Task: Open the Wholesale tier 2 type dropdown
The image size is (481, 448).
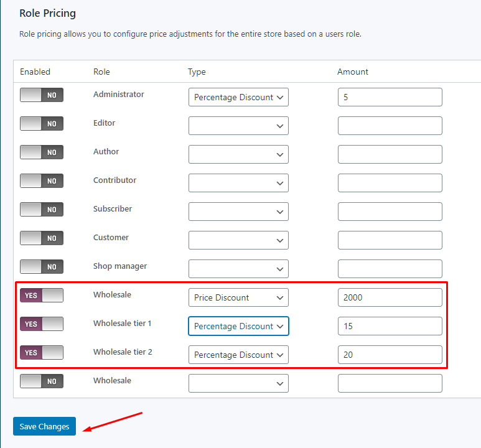Action: pyautogui.click(x=238, y=355)
